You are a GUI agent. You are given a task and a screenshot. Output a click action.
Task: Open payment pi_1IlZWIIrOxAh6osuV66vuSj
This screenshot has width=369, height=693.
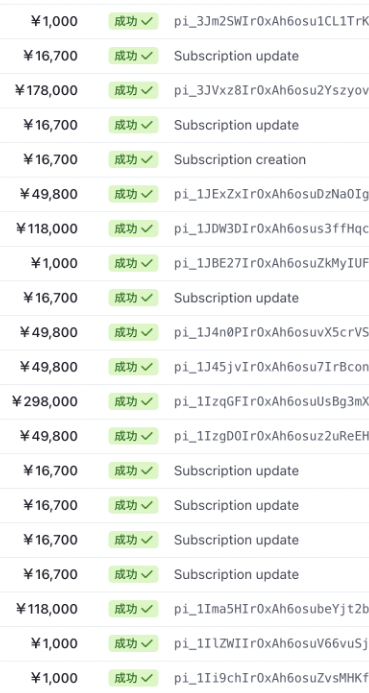271,644
